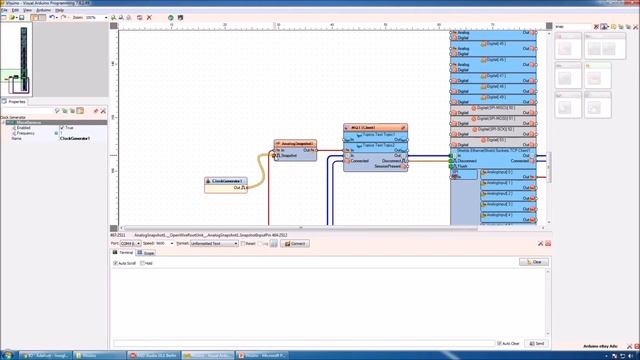Image resolution: width=640 pixels, height=360 pixels.
Task: Click the overview minimap thumbnail
Action: click(x=16, y=60)
